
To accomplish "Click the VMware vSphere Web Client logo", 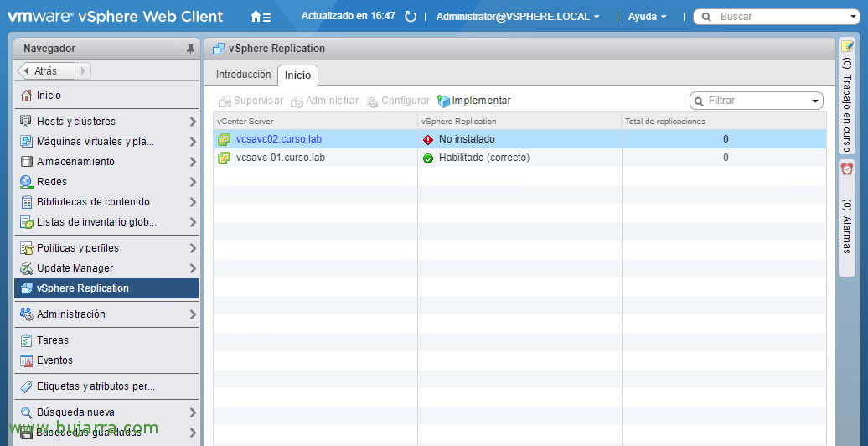I will [x=115, y=17].
